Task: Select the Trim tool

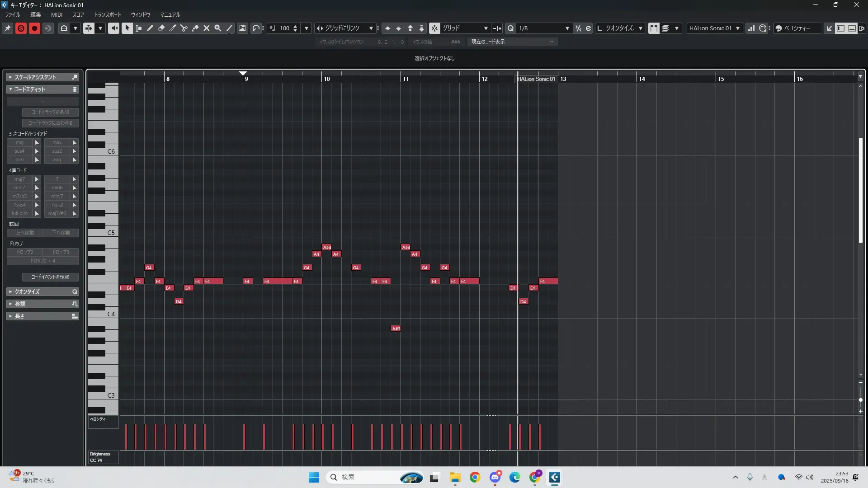Action: (172, 28)
